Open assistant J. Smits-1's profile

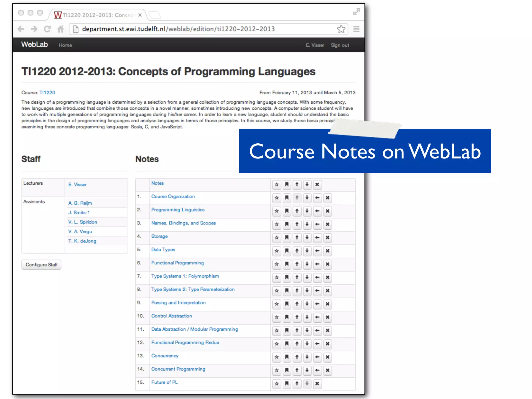pos(79,212)
